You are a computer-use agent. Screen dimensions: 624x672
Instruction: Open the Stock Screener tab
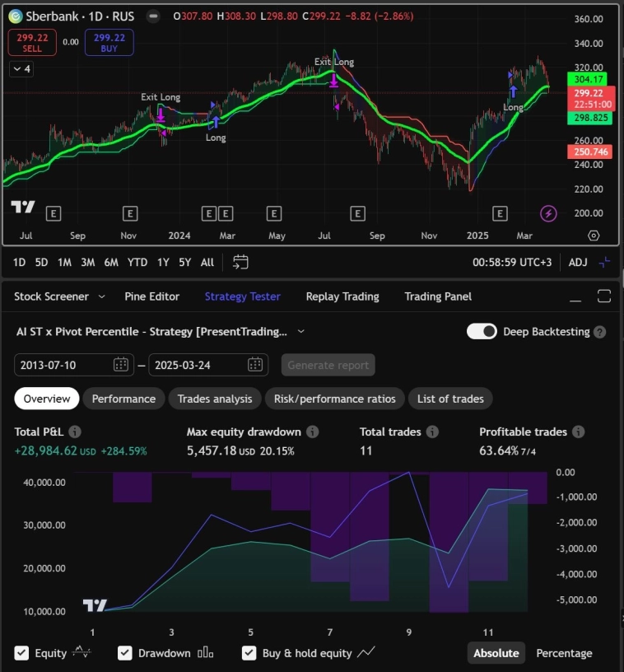tap(51, 296)
